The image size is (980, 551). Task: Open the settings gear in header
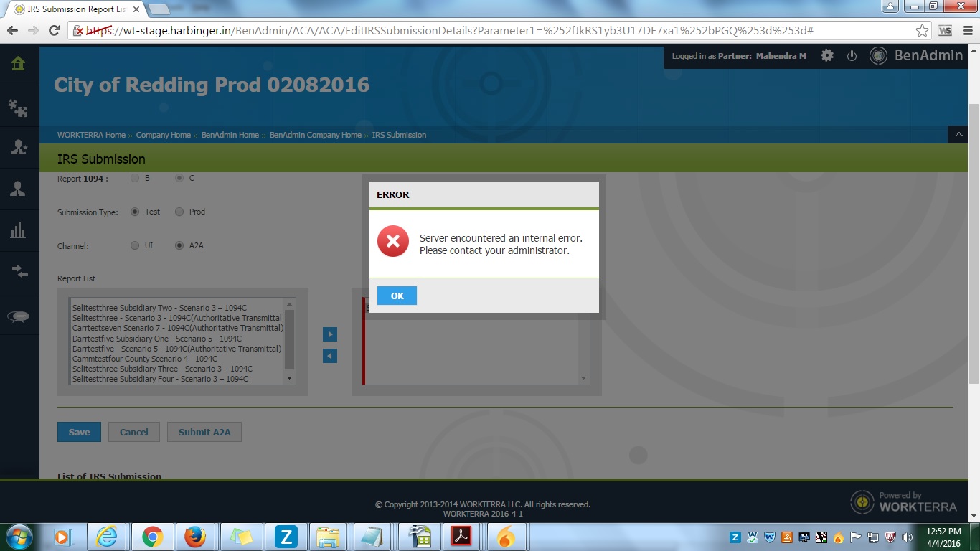[827, 56]
